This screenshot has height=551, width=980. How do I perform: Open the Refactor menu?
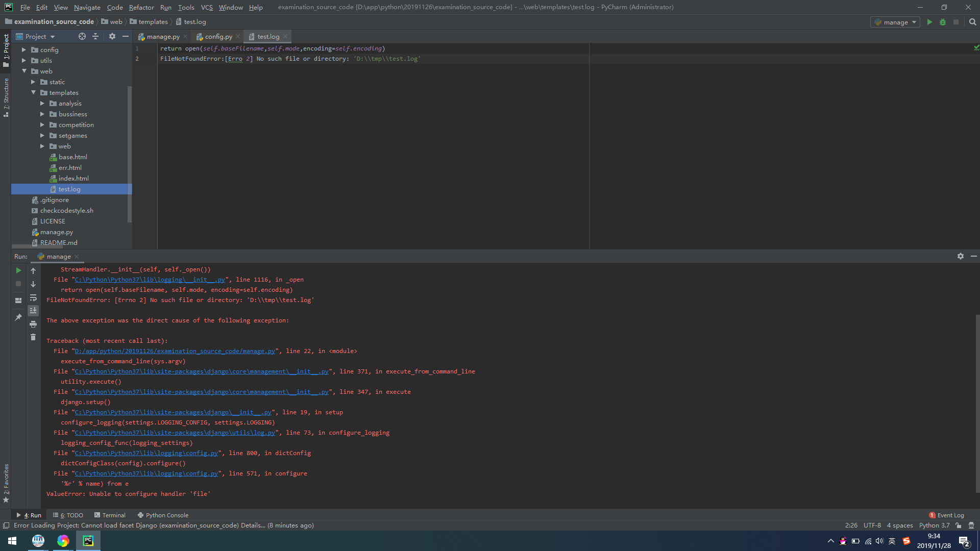[141, 7]
